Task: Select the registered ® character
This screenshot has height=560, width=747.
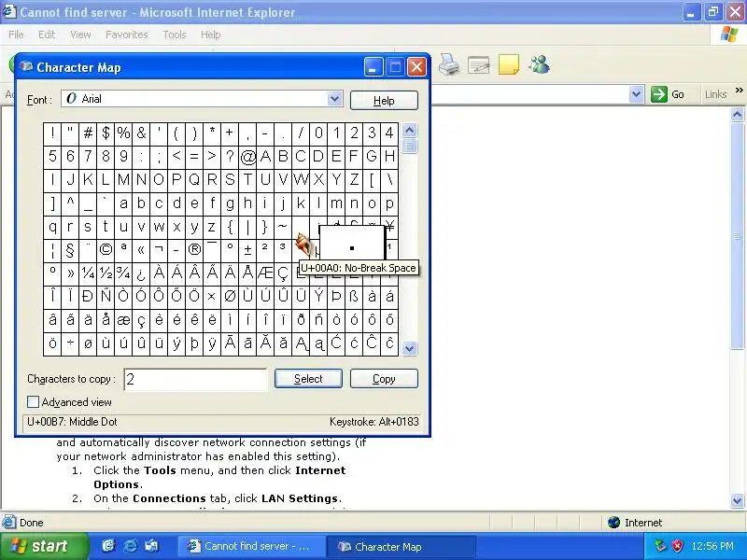Action: [194, 249]
